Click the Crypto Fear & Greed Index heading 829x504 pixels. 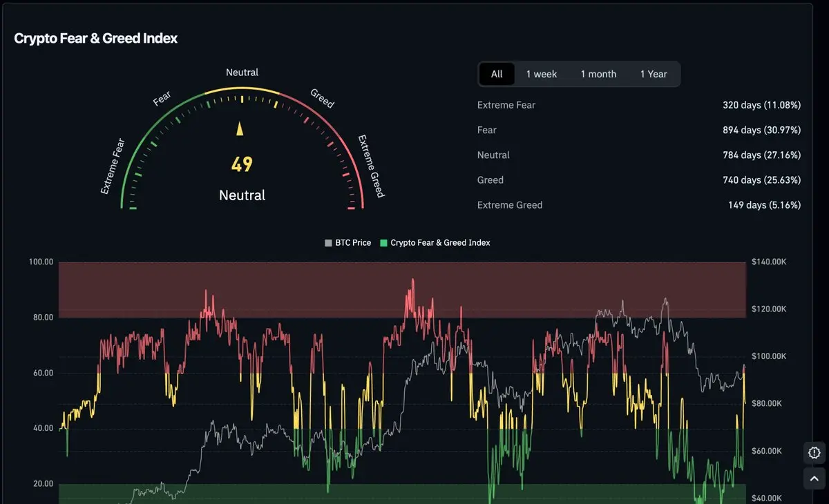click(x=96, y=39)
